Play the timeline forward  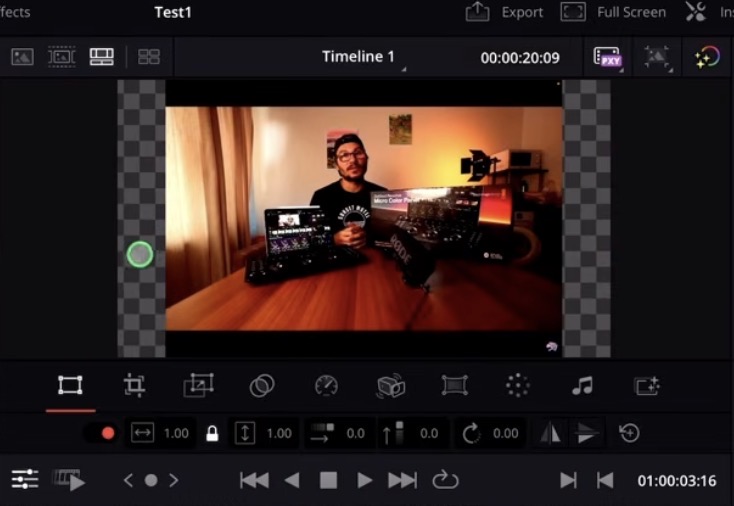click(364, 480)
